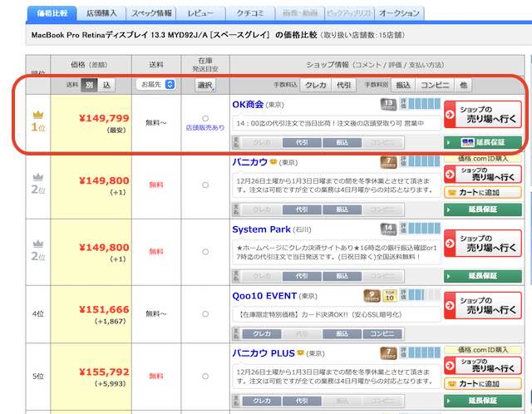Go to パニカウ PLUS shop sales page

pos(483,366)
